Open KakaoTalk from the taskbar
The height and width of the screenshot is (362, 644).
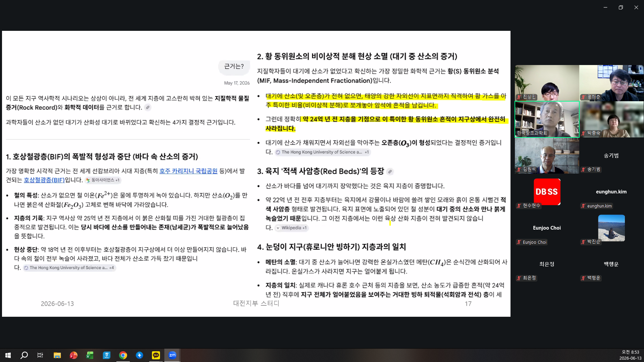156,355
